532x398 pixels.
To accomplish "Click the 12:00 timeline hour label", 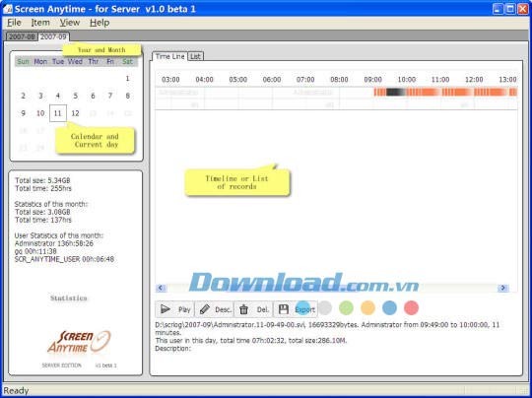I will click(x=474, y=80).
